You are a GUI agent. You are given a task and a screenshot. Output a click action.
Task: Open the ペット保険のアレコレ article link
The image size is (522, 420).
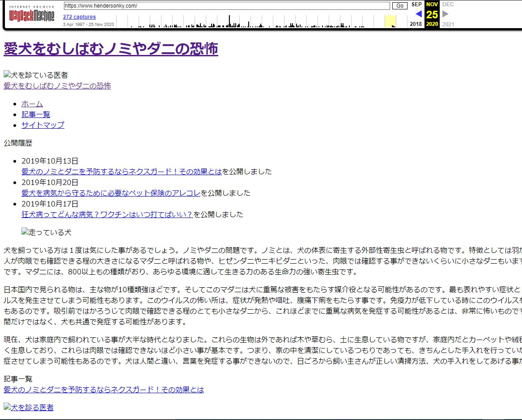[111, 193]
